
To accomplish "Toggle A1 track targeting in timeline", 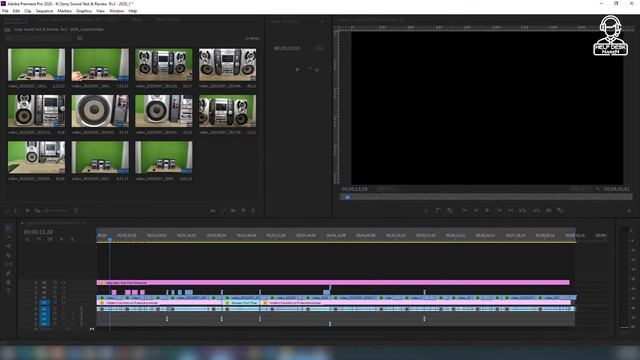I will 44,309.
